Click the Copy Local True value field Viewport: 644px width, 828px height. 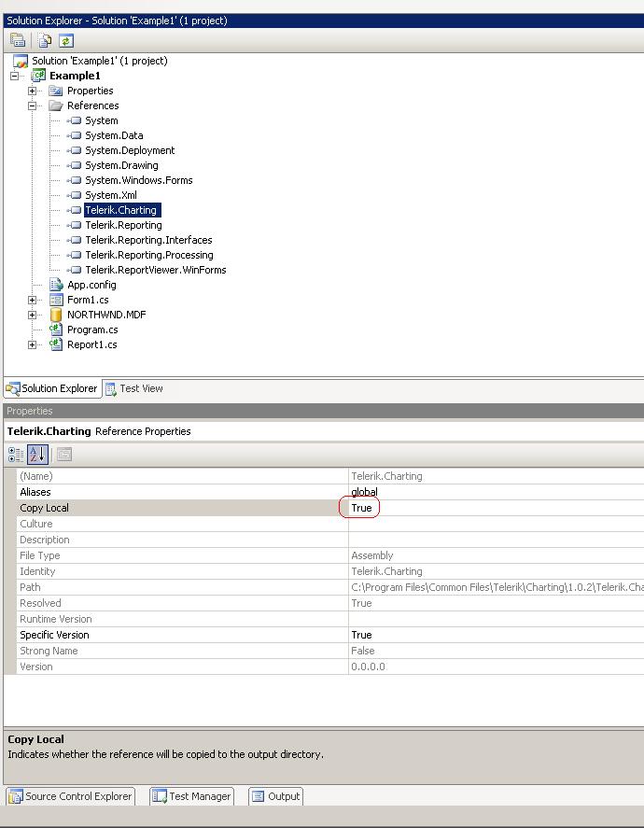(x=497, y=508)
